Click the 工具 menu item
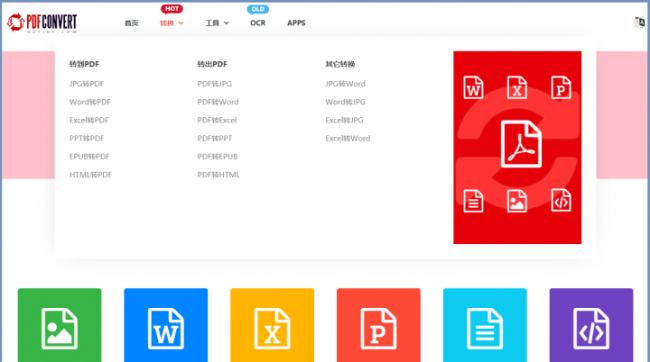Screen dimensions: 650x362 click(x=212, y=23)
